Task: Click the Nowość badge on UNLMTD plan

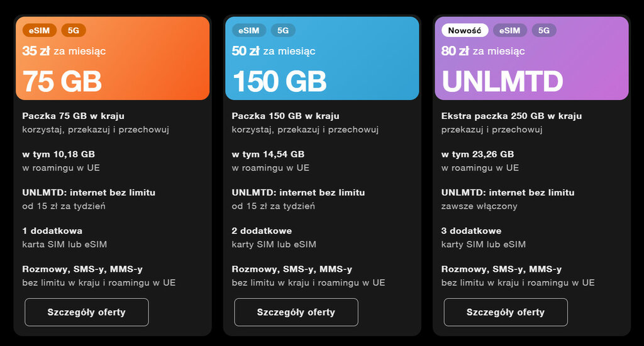Action: coord(465,30)
